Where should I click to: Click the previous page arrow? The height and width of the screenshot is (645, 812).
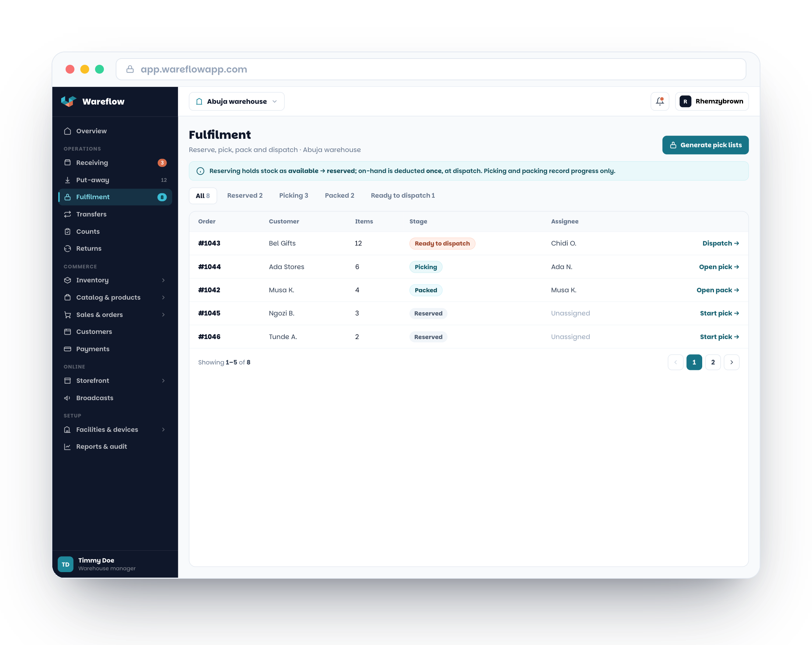pos(675,362)
